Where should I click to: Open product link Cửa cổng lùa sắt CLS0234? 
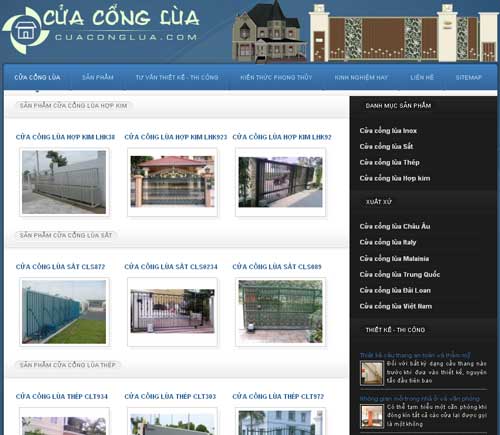171,267
